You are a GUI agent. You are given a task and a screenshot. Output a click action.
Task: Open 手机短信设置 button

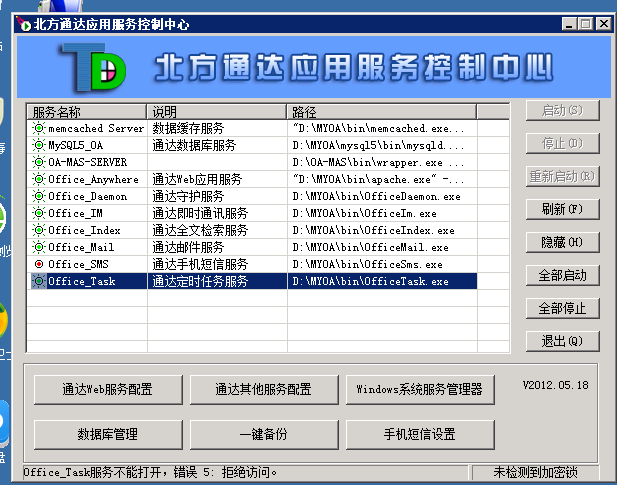(420, 434)
